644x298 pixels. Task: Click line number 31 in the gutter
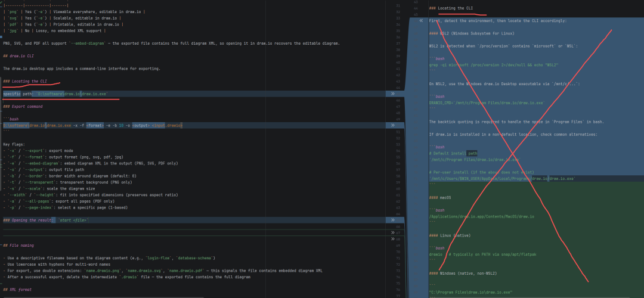(397, 5)
